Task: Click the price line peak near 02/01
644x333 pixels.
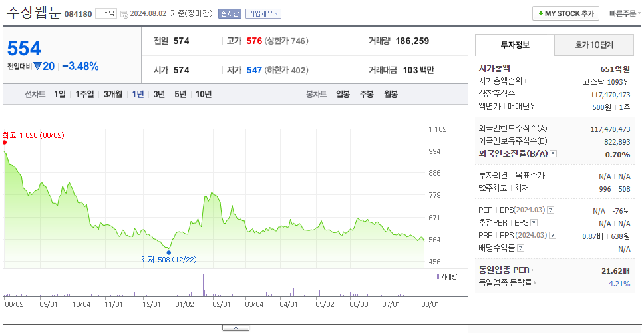Action: coord(212,192)
